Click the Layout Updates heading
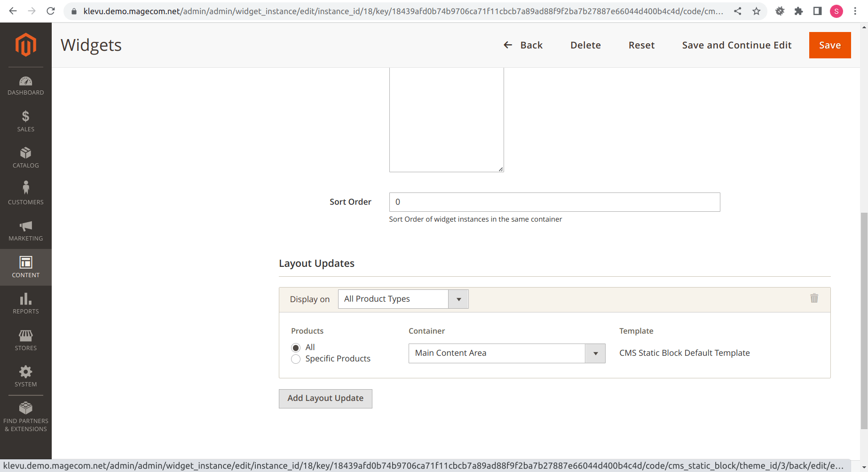 [x=316, y=264]
